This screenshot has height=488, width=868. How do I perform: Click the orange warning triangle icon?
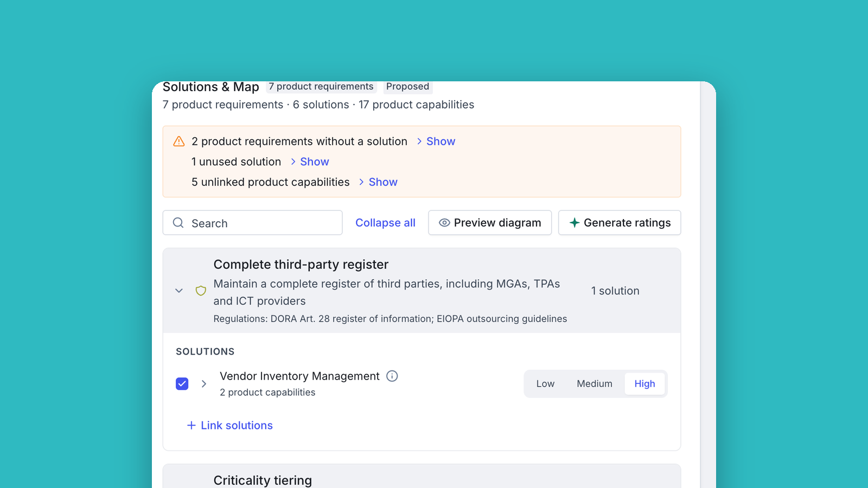coord(178,142)
